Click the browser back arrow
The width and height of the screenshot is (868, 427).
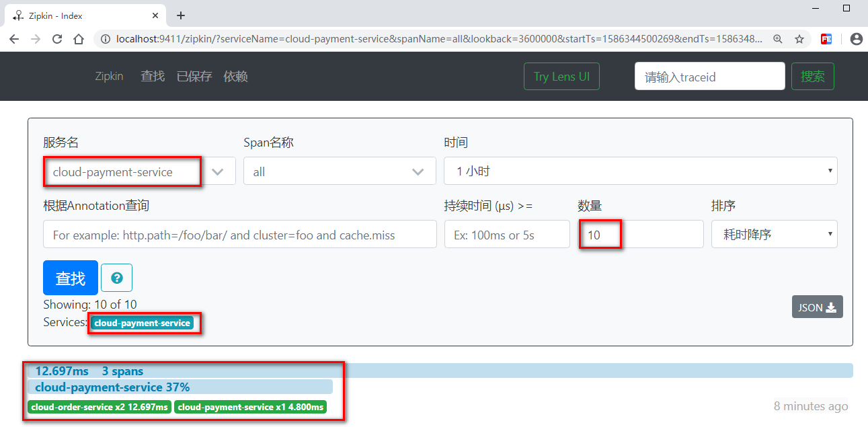click(x=14, y=39)
